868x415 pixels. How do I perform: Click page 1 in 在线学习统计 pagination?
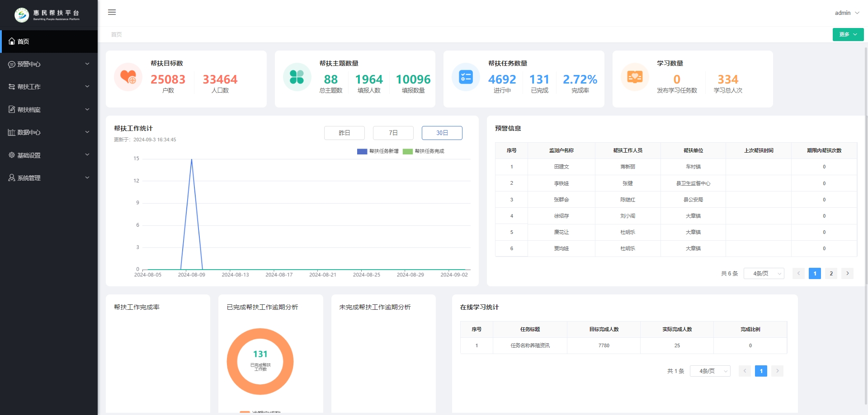761,371
